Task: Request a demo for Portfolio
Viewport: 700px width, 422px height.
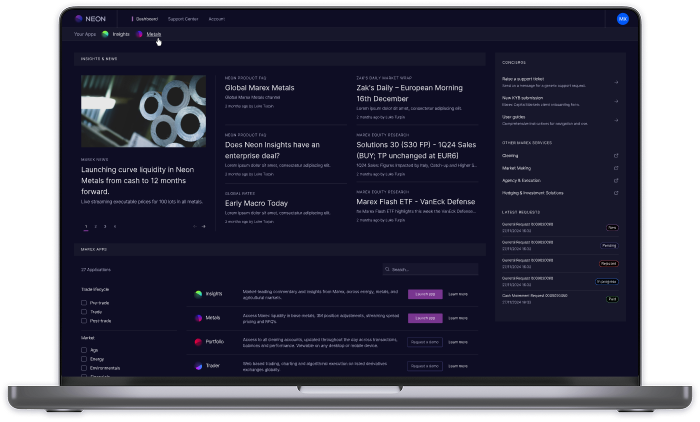Action: click(424, 341)
